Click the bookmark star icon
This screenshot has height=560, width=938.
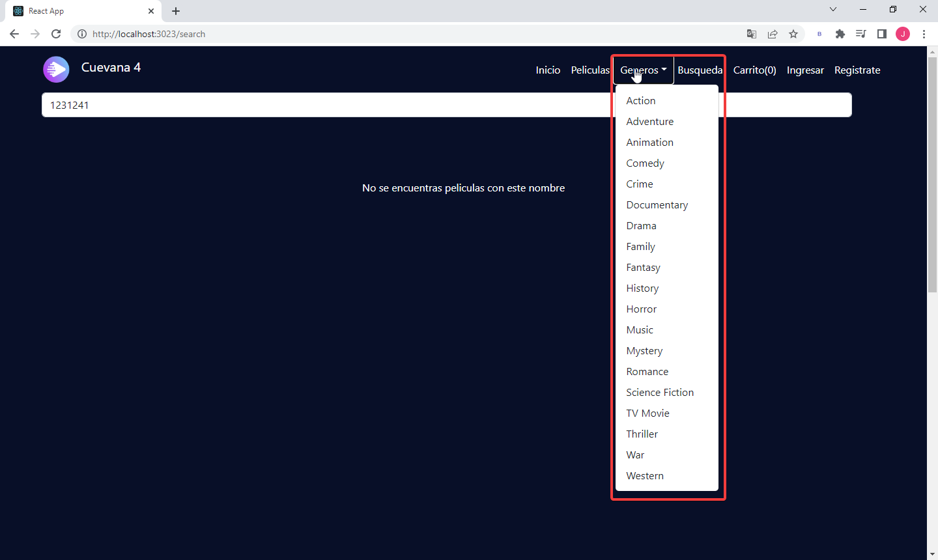tap(793, 34)
